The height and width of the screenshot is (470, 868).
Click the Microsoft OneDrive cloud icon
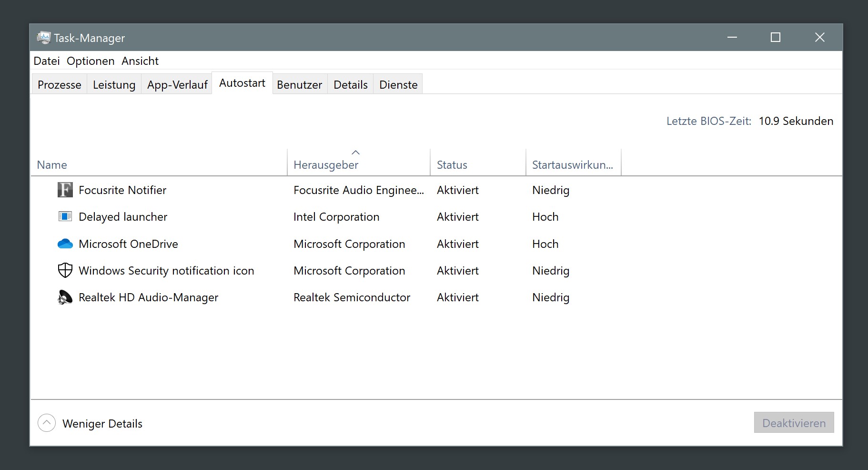click(65, 244)
